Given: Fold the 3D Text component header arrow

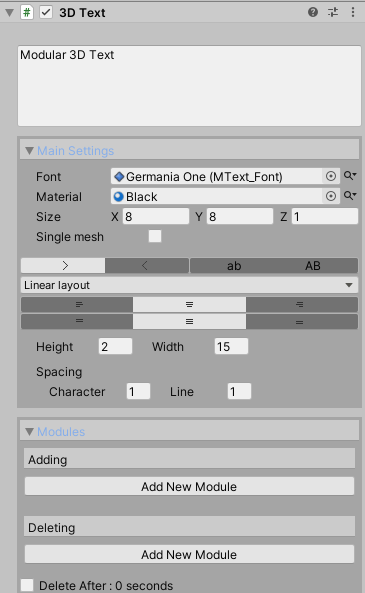Looking at the screenshot, I should coord(10,13).
